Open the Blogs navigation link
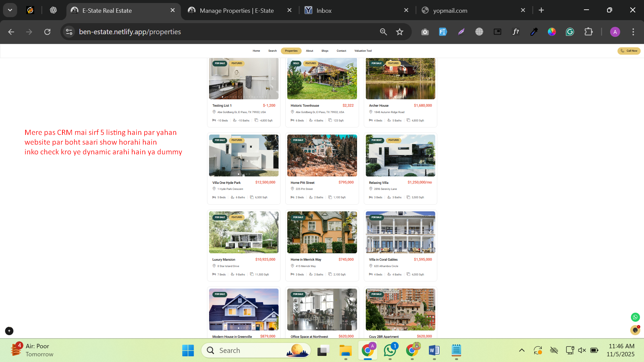Image resolution: width=644 pixels, height=362 pixels. [325, 51]
